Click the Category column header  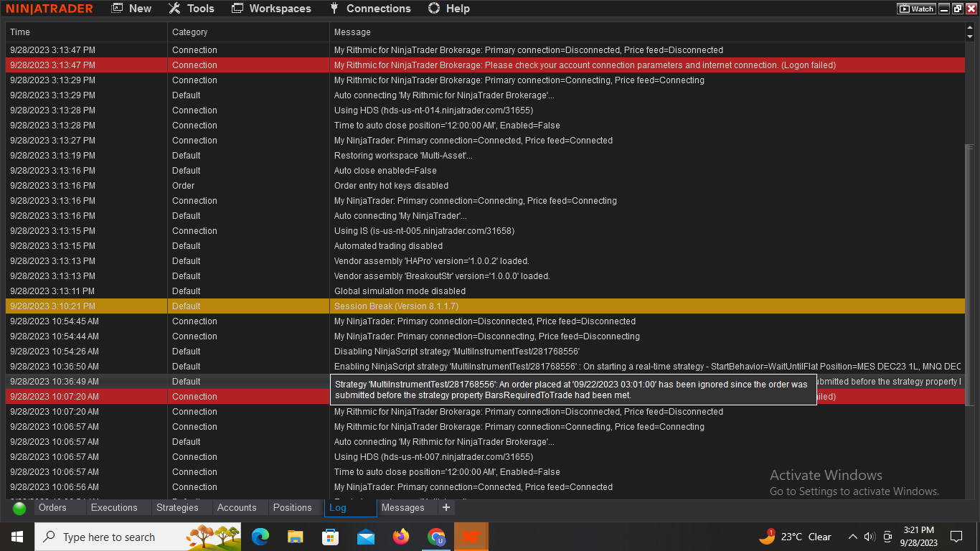249,32
